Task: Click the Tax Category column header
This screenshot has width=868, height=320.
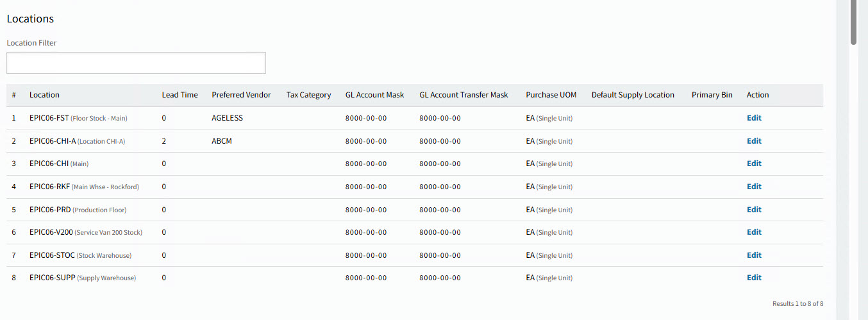Action: click(308, 95)
